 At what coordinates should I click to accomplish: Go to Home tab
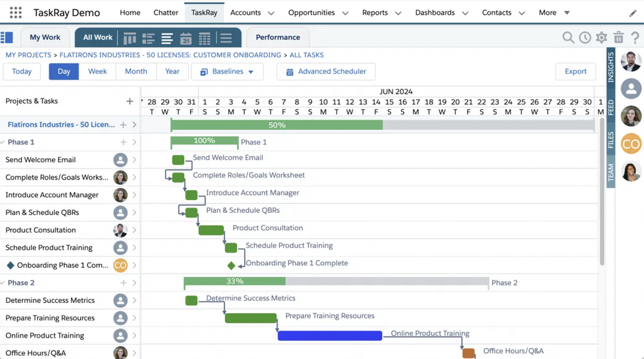[x=130, y=13]
